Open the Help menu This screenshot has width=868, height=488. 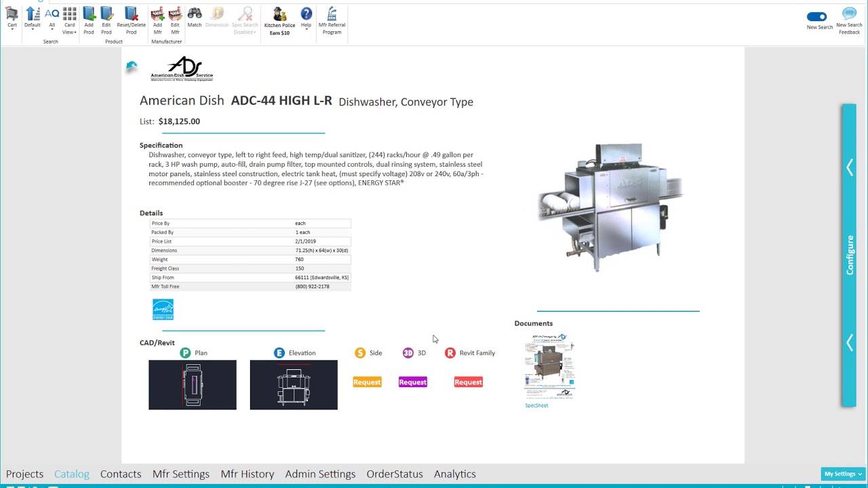pyautogui.click(x=306, y=18)
